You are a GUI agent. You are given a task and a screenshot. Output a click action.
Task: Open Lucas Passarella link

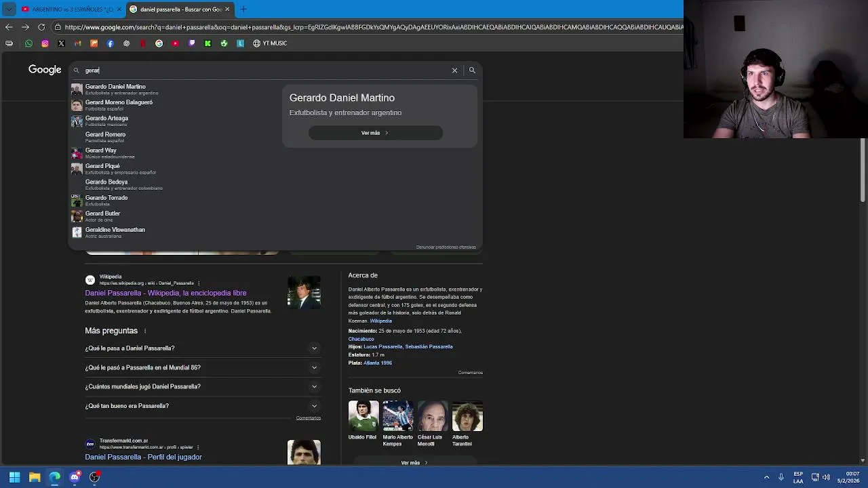click(x=382, y=346)
